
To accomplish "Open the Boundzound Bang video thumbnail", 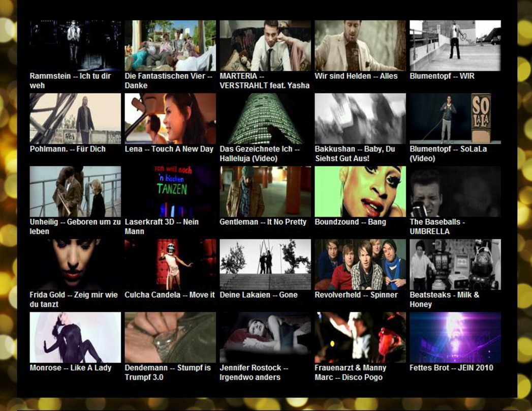I will (360, 192).
